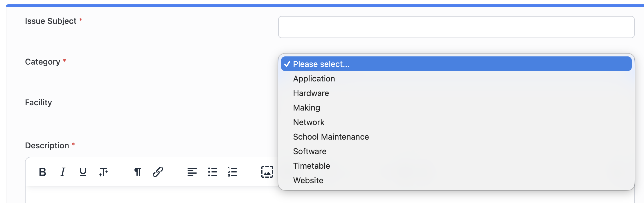644x203 pixels.
Task: Choose Hardware from the Category list
Action: pos(311,93)
